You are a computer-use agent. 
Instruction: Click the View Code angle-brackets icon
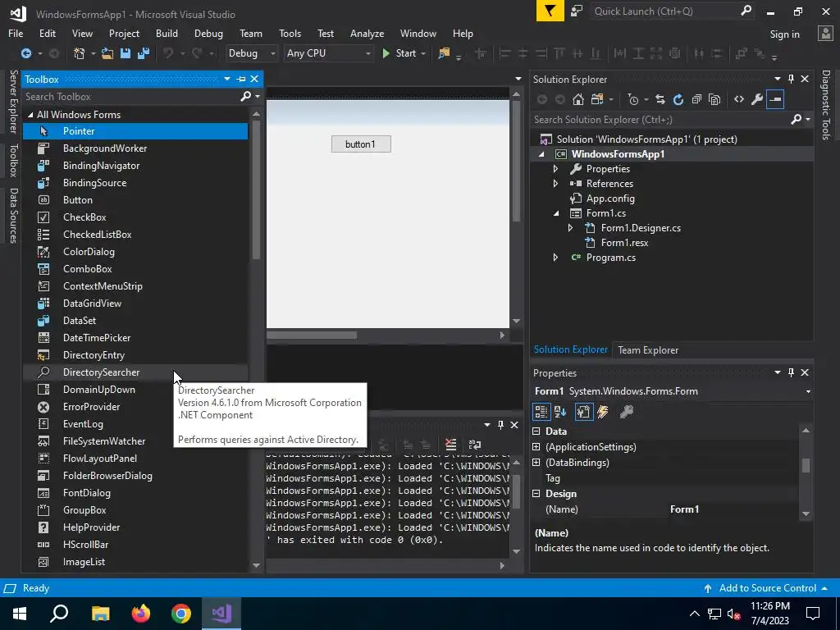(739, 99)
